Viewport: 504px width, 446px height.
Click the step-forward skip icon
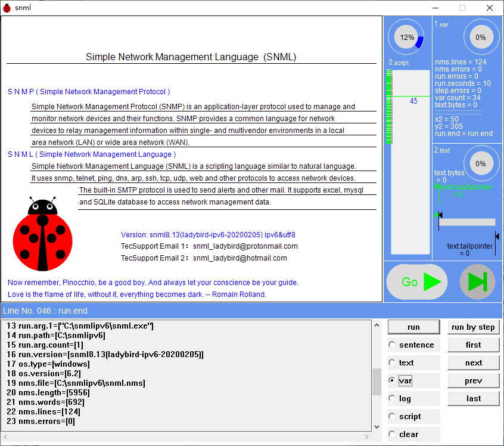[477, 282]
